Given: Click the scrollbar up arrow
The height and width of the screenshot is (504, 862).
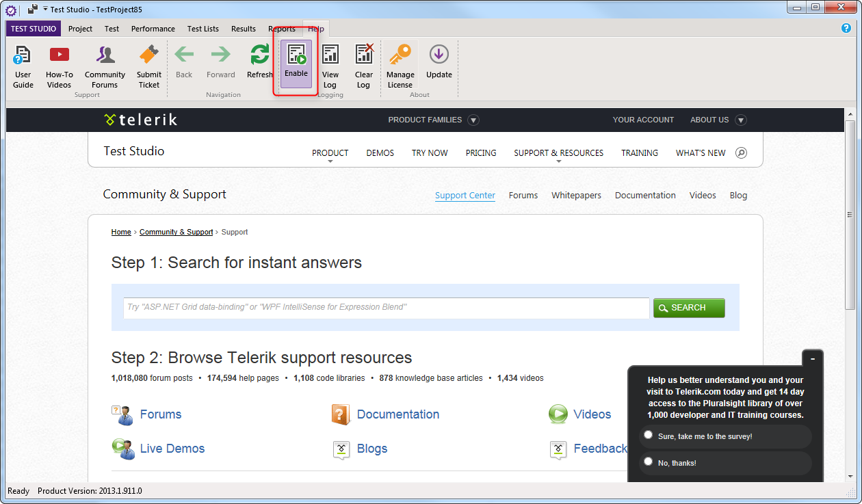Looking at the screenshot, I should pyautogui.click(x=850, y=114).
